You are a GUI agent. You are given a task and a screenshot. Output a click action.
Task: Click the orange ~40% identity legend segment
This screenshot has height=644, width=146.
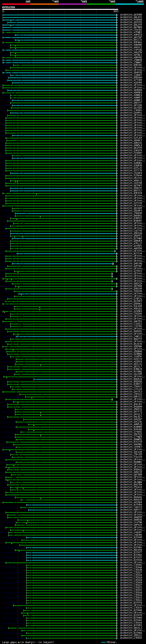click(x=45, y=4)
